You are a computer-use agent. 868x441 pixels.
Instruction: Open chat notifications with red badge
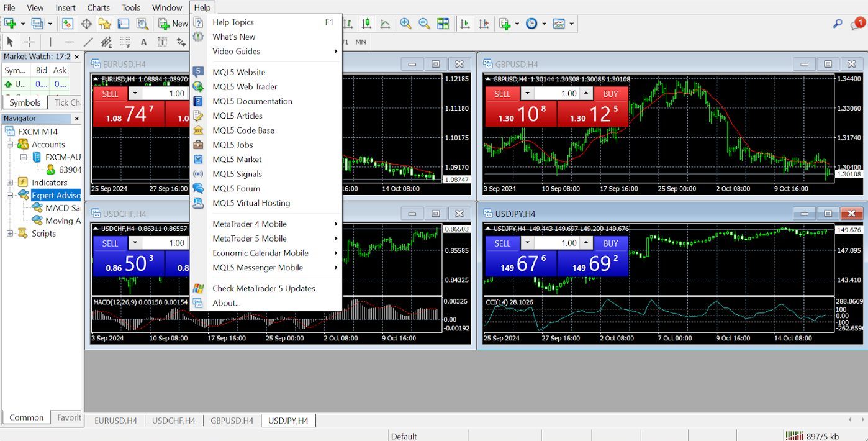(857, 24)
